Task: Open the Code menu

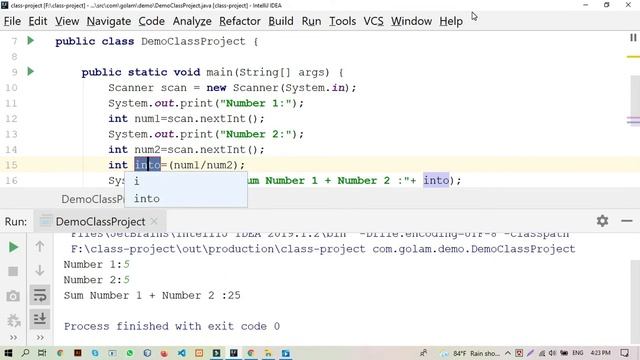Action: coord(151,21)
